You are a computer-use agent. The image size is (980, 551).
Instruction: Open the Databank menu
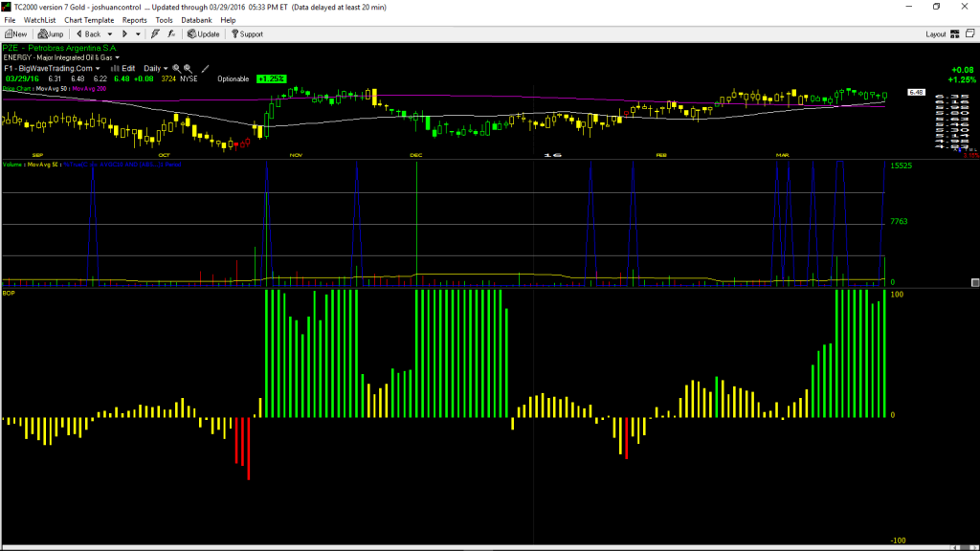pos(196,20)
